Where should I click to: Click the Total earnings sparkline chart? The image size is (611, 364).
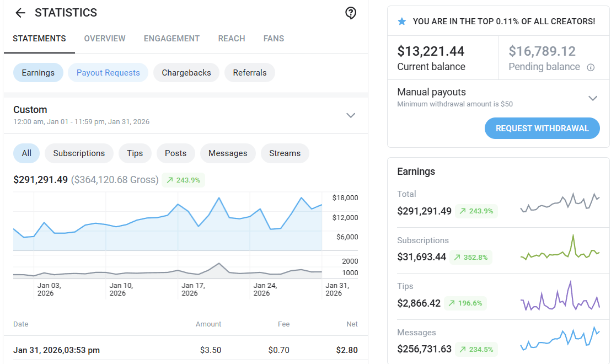tap(560, 202)
